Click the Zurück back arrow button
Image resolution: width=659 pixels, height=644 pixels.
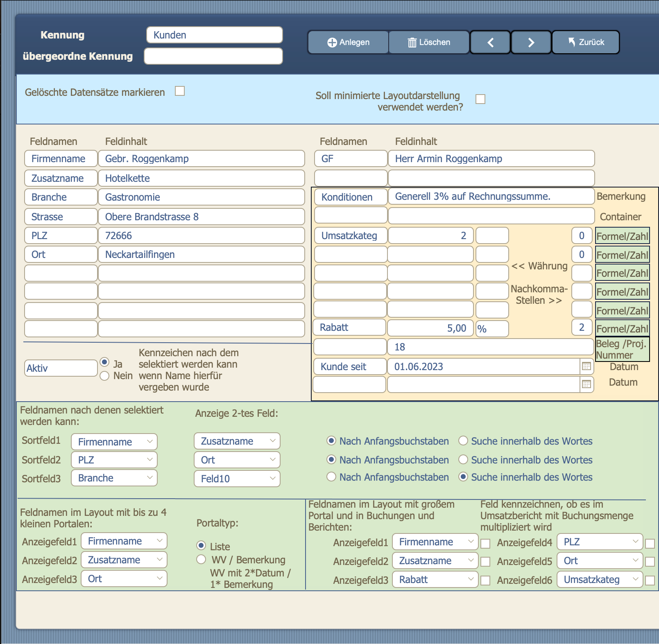point(586,42)
